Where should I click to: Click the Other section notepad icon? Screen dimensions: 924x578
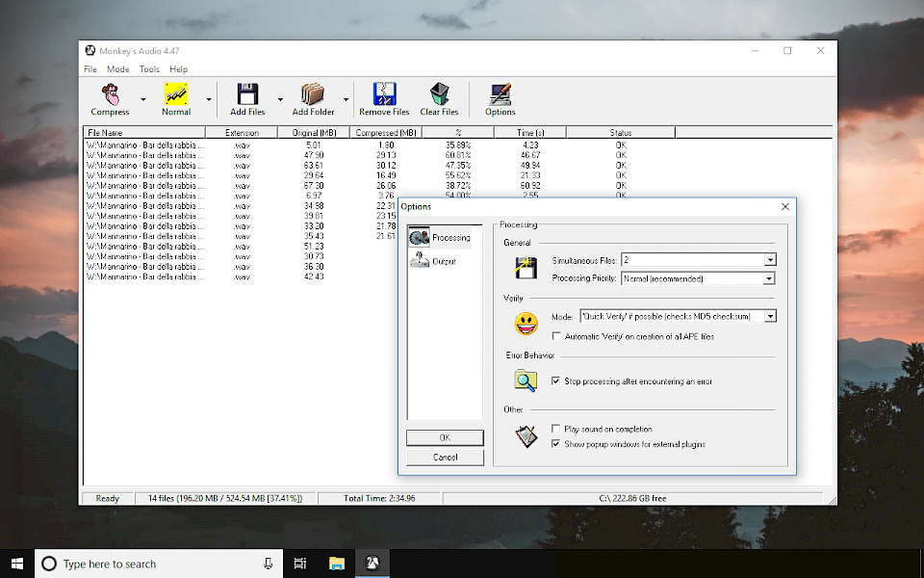[x=526, y=436]
